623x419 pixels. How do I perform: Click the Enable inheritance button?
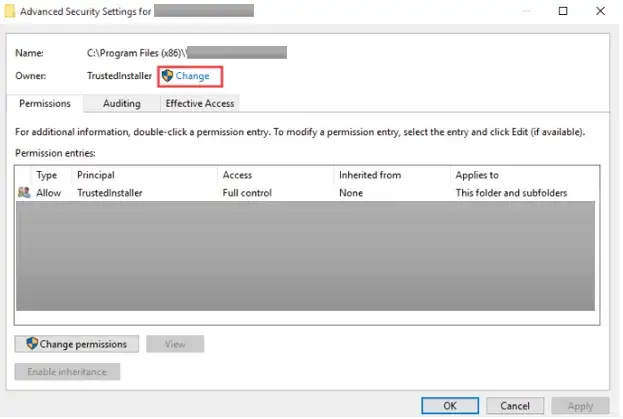tap(67, 372)
